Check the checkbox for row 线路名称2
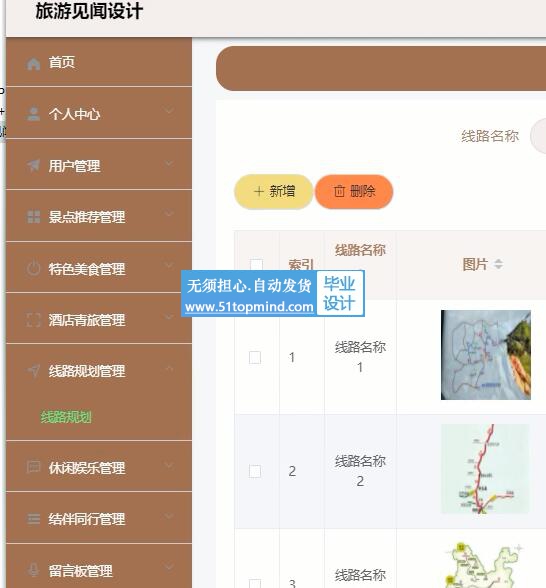546x588 pixels. click(255, 471)
